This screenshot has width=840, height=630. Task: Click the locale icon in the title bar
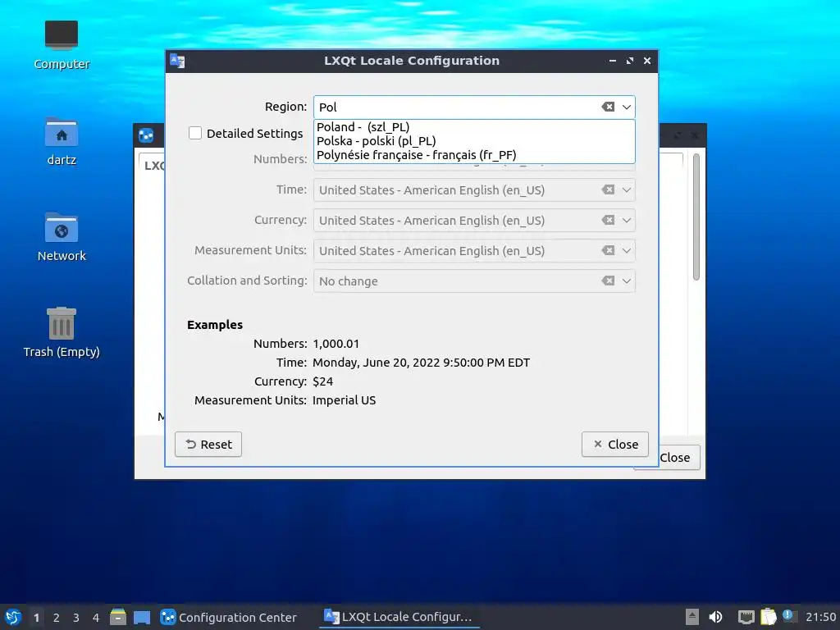tap(177, 61)
